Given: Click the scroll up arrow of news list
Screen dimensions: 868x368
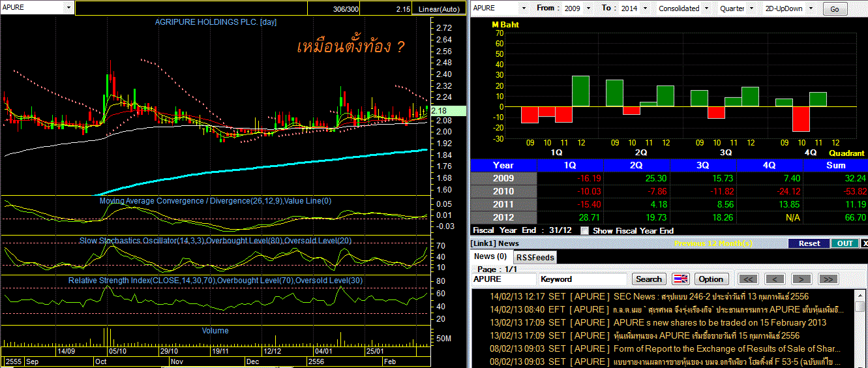Looking at the screenshot, I should [x=861, y=295].
